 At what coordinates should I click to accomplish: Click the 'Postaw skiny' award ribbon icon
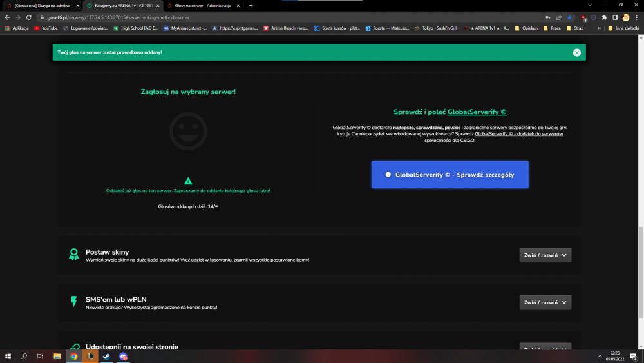[74, 255]
